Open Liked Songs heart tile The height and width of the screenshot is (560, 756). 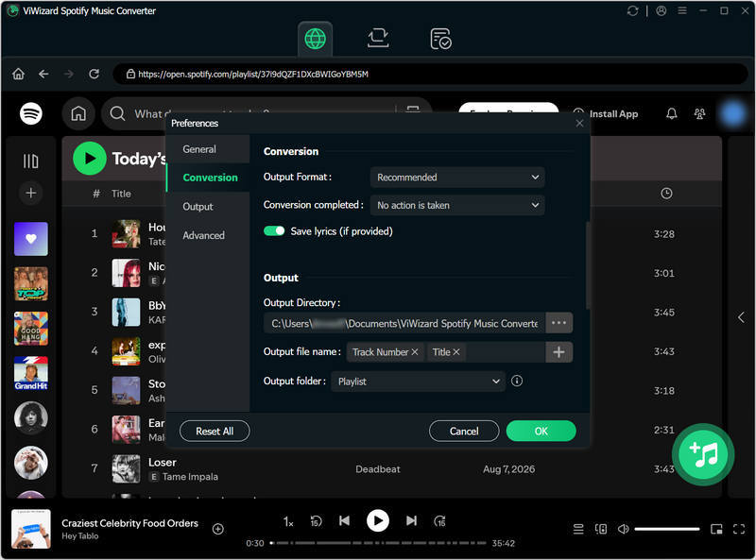click(x=31, y=239)
